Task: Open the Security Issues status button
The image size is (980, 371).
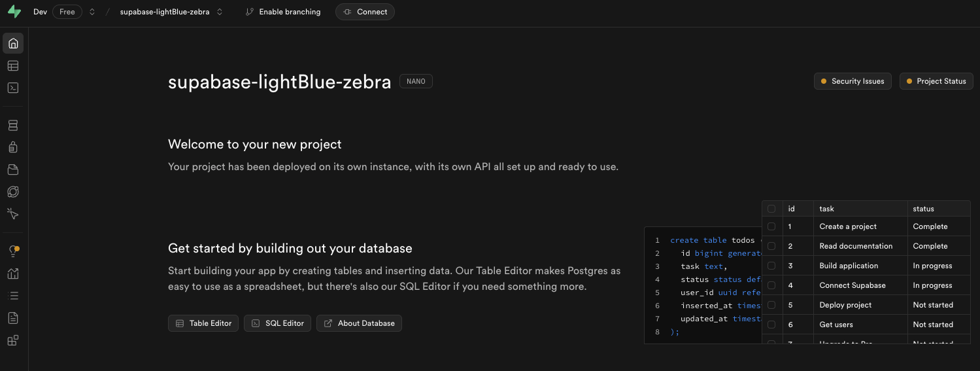Action: click(x=853, y=81)
